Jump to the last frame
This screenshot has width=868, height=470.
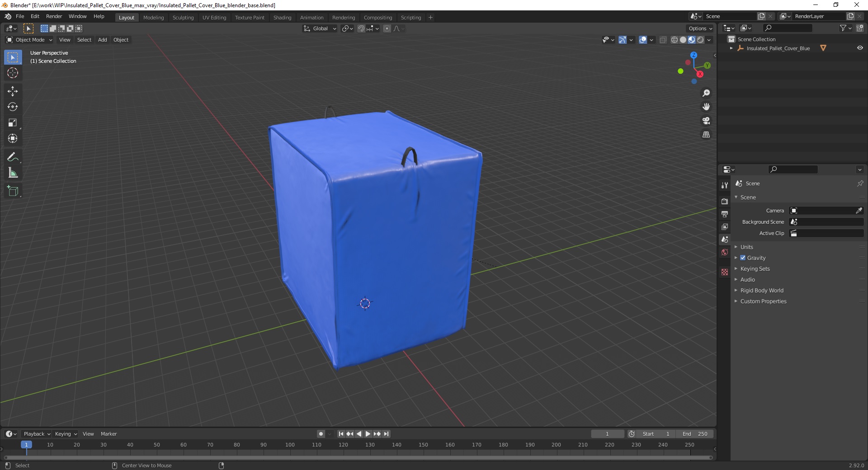(386, 434)
